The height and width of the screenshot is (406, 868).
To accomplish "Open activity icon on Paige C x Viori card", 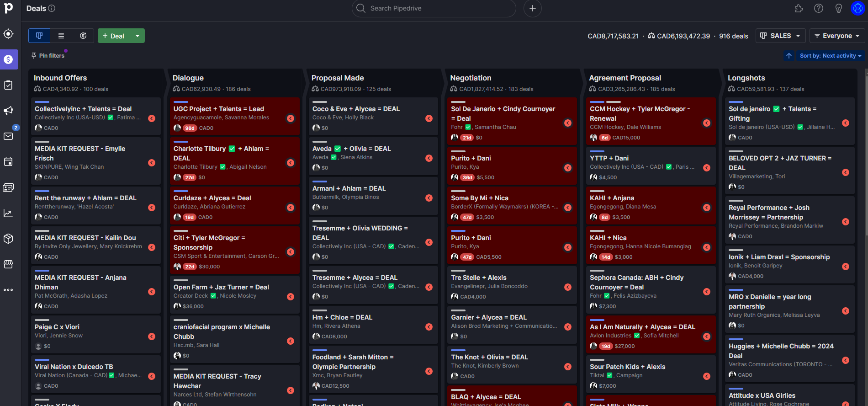I will click(152, 337).
